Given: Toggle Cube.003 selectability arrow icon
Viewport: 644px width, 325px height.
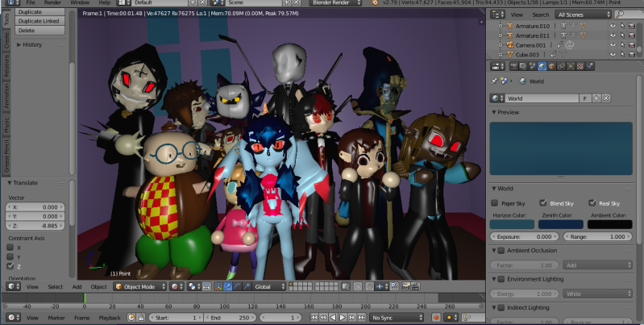Looking at the screenshot, I should point(623,54).
